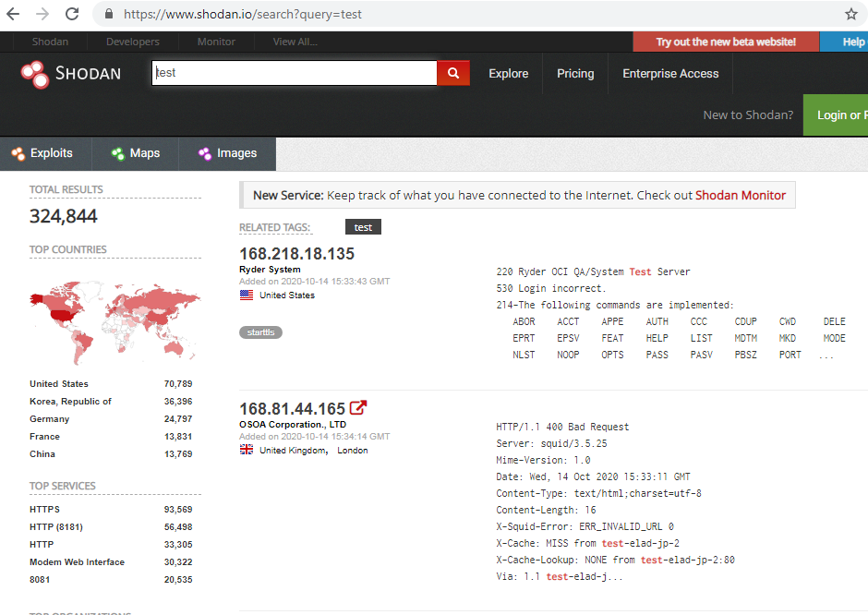Filter by HTTPS service
Screen dimensions: 868x615
click(x=45, y=510)
